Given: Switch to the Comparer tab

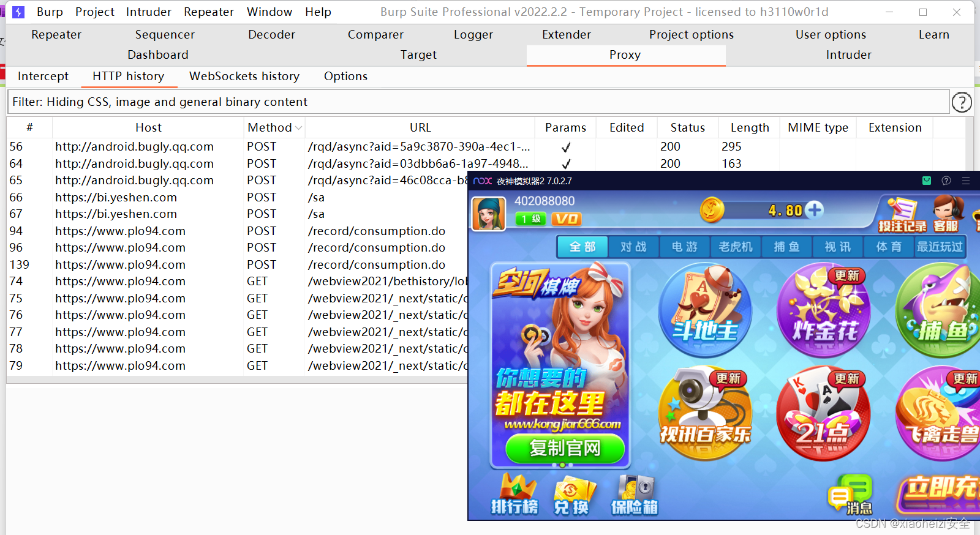Looking at the screenshot, I should 375,35.
